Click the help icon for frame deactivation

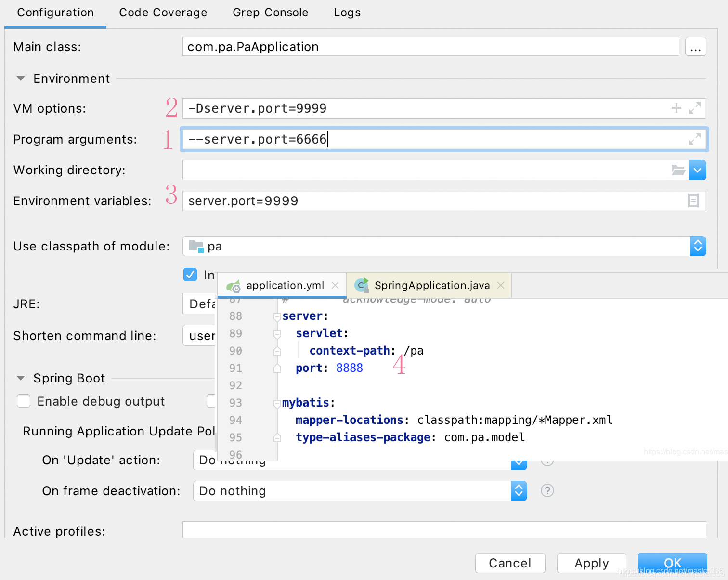(x=547, y=490)
